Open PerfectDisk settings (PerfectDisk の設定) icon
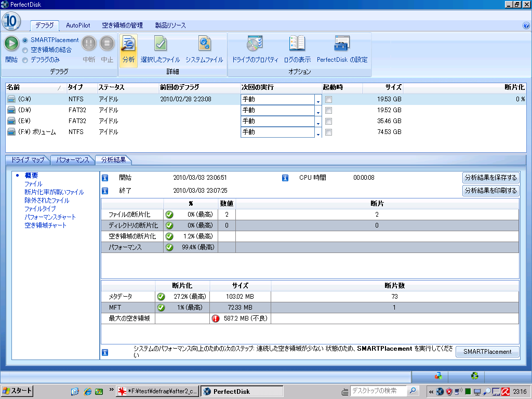The image size is (532, 399). [342, 44]
